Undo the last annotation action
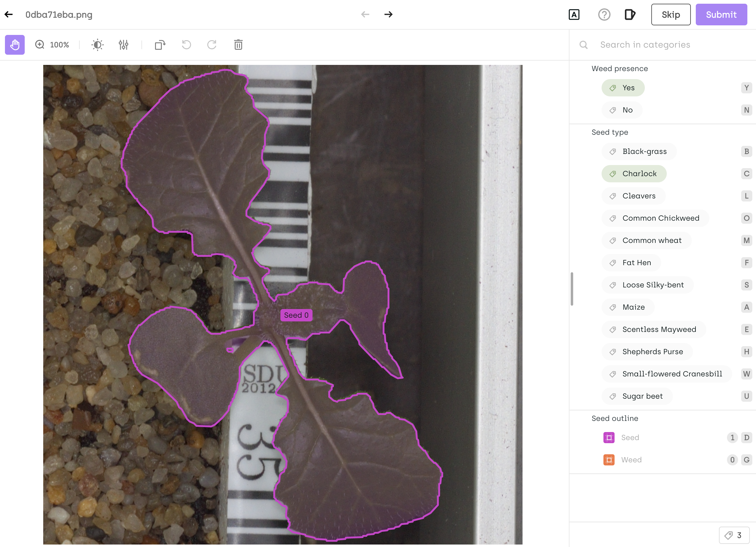This screenshot has width=756, height=547. tap(186, 45)
